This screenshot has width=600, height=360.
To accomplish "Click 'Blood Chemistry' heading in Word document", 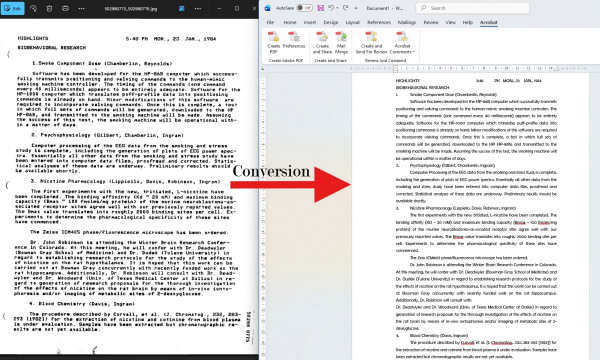I will click(x=439, y=336).
